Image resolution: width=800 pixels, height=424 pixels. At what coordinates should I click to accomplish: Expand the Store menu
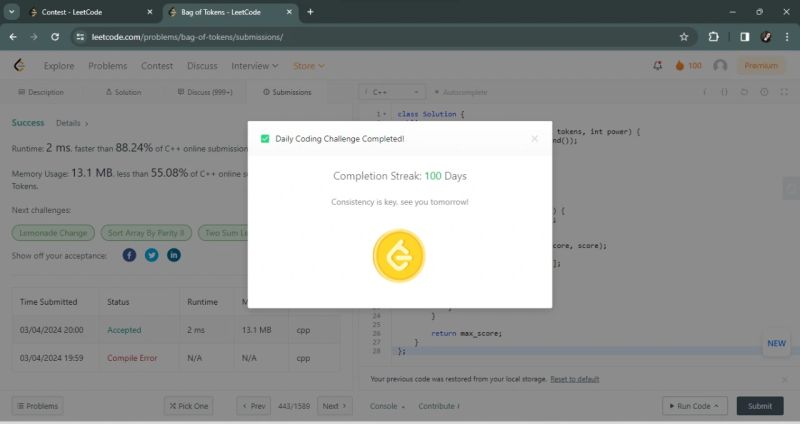click(x=309, y=66)
